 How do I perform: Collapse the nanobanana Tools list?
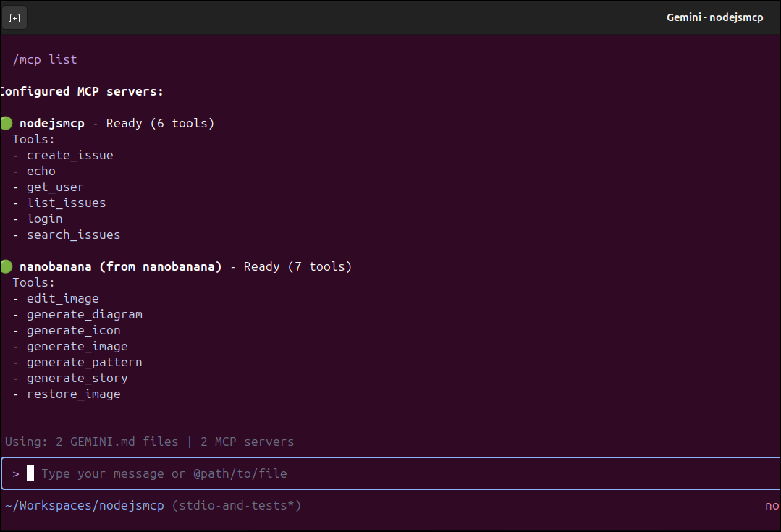click(x=33, y=282)
